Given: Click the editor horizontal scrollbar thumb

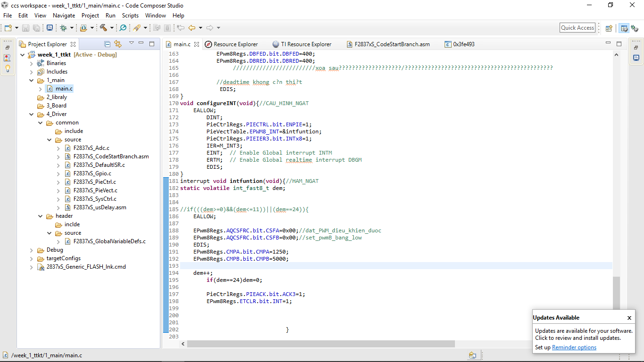Looking at the screenshot, I should [x=321, y=344].
